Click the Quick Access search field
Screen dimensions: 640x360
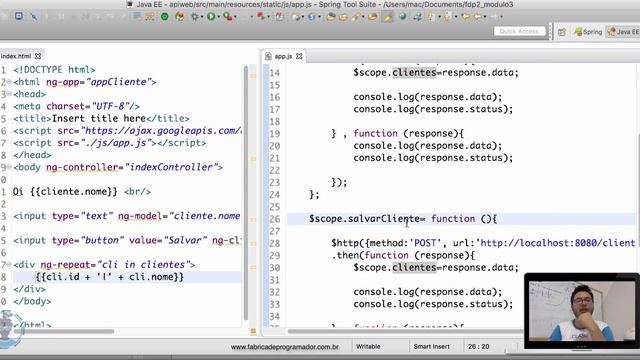(x=520, y=31)
